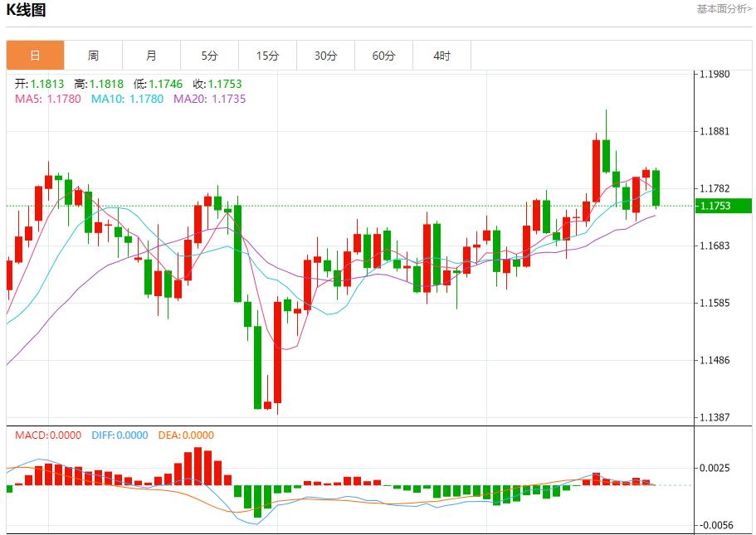Select the 15分 chart interval
This screenshot has height=535, width=756.
[267, 55]
